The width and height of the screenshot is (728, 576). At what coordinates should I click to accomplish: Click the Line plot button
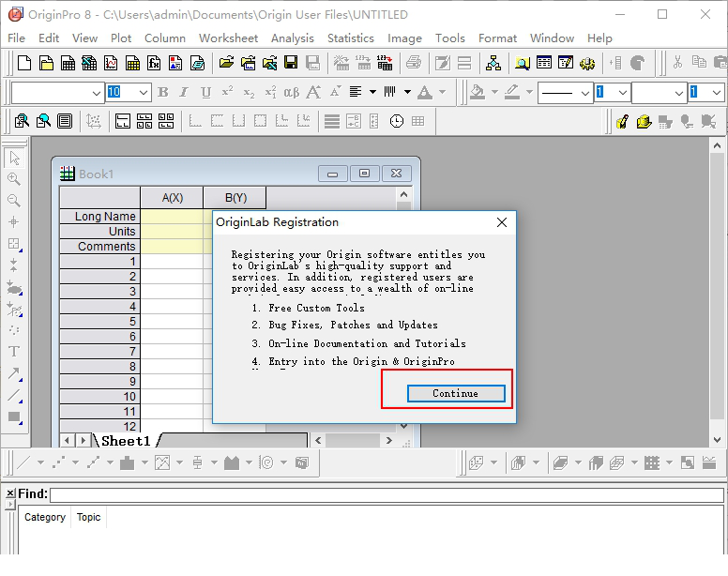click(x=23, y=462)
